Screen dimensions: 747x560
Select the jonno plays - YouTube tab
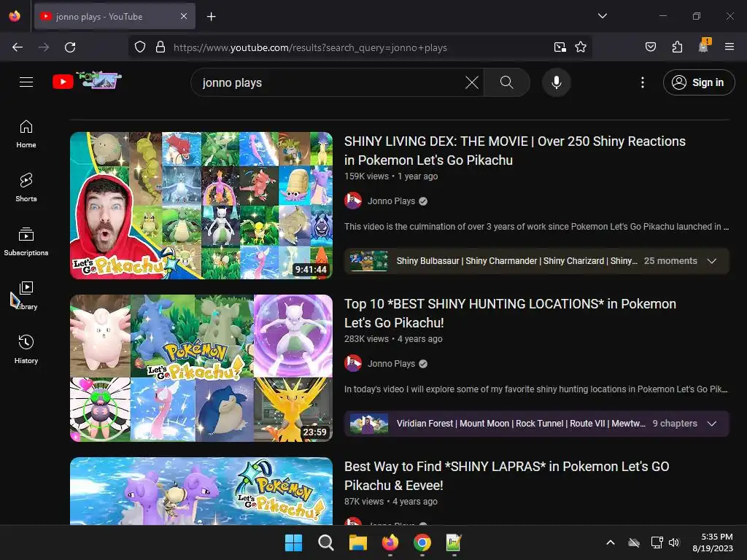tap(115, 17)
